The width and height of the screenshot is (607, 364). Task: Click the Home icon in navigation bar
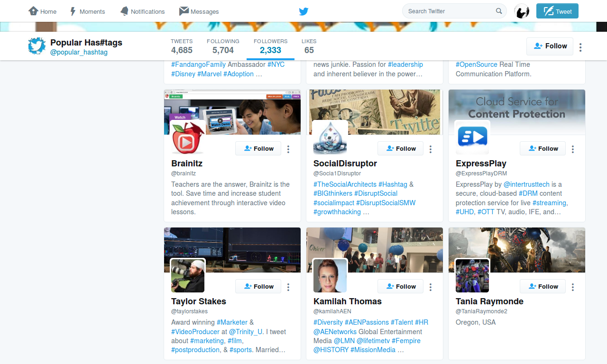[x=33, y=11]
